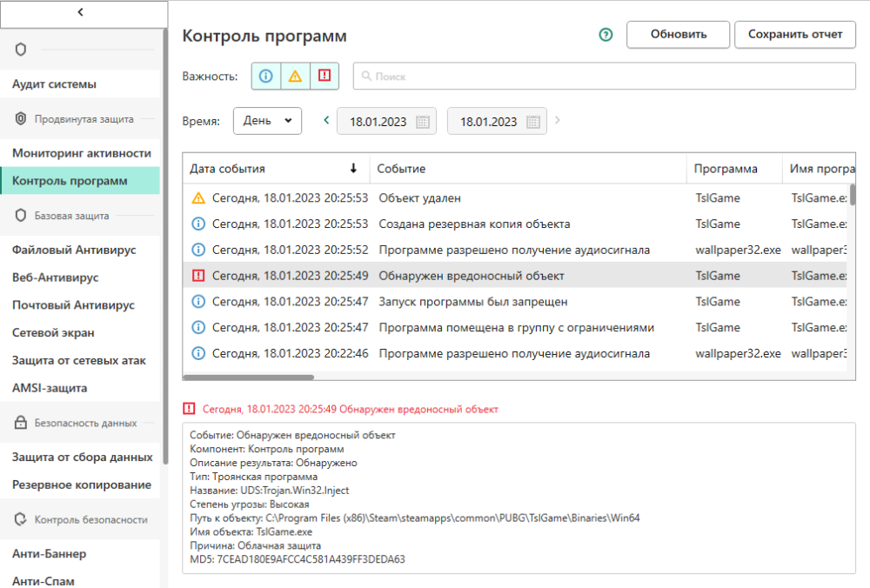Open the help icon next to report title
Screen dimensions: 870x588
tap(606, 35)
